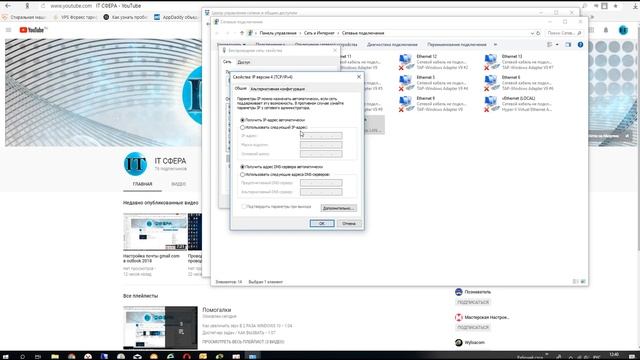The height and width of the screenshot is (360, 640).
Task: Click 'Control Panel' in the address breadcrumb
Action: click(278, 33)
